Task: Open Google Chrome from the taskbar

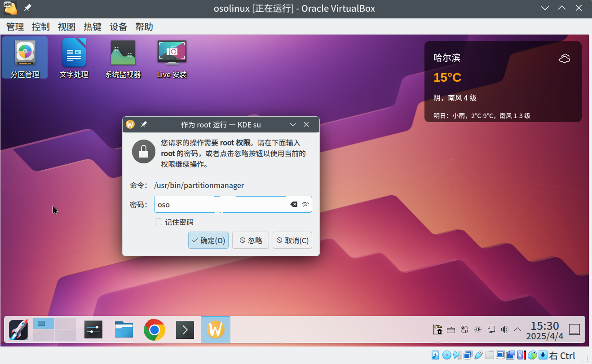Action: 154,329
